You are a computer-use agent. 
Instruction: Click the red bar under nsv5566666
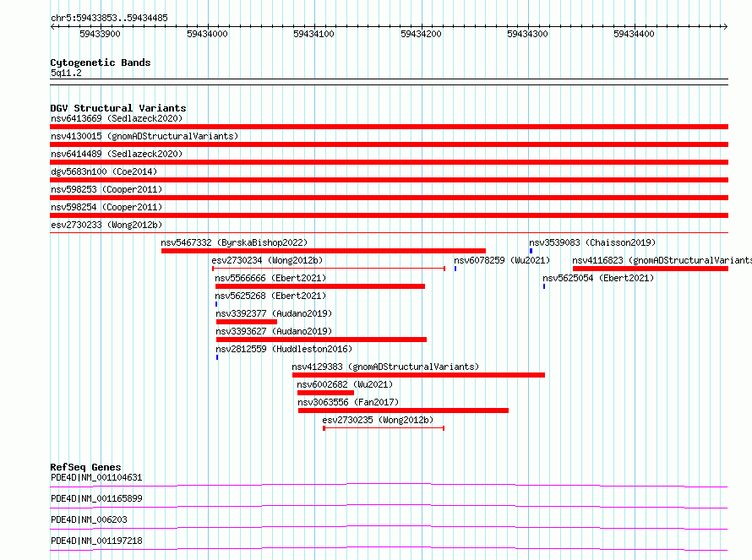pos(320,286)
